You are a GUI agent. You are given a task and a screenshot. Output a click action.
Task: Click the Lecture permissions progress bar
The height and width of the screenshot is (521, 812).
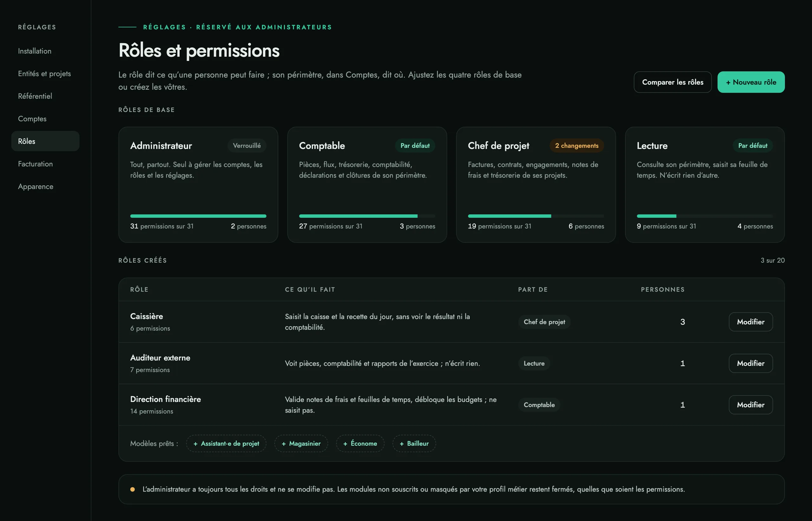(705, 216)
